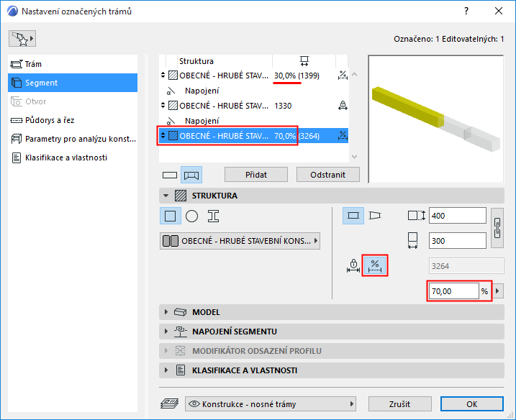Select the 1330 fixed-length segment row
This screenshot has height=420, width=516.
(253, 106)
